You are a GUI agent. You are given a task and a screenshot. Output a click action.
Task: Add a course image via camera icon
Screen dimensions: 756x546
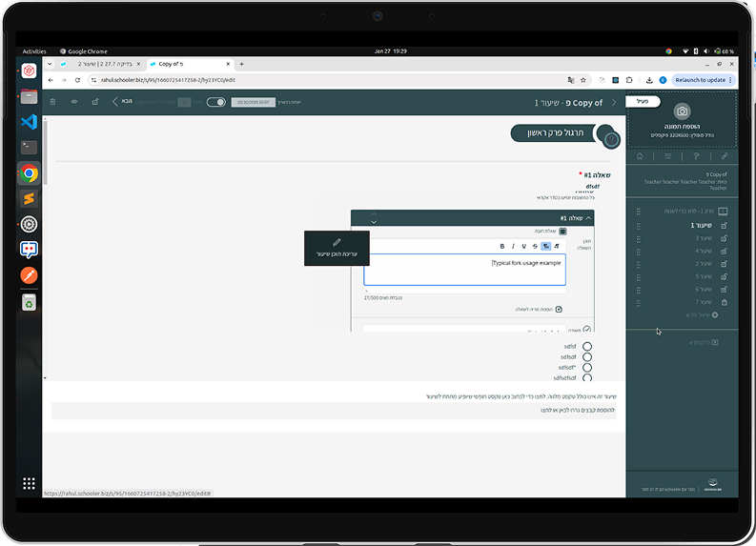click(682, 111)
